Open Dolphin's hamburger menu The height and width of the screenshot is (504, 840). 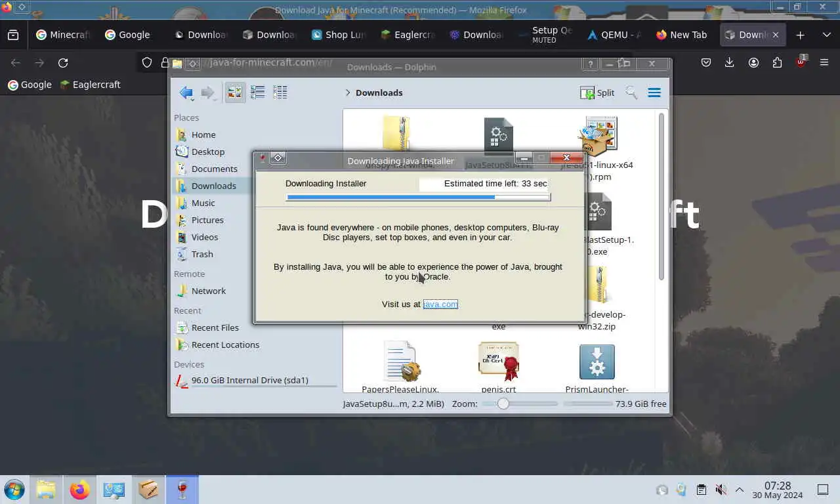(x=654, y=93)
